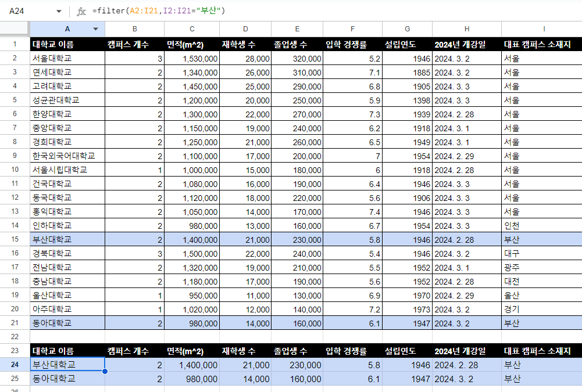Click location cell 인천
Viewport: 582px width, 392px height.
542,225
